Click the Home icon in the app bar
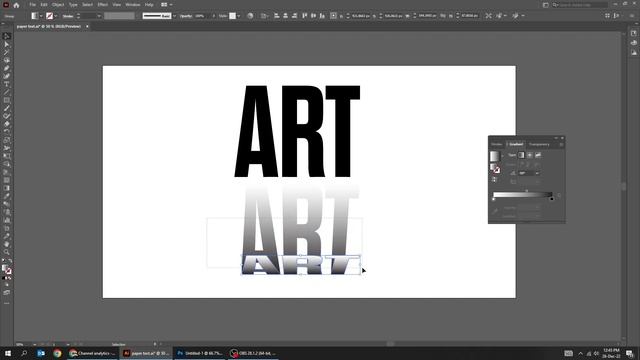Image resolution: width=640 pixels, height=360 pixels. [x=16, y=5]
